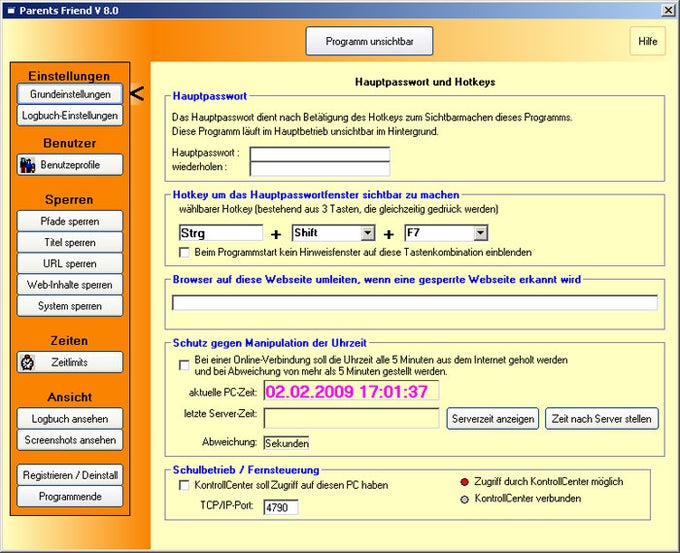Open Web-Inhalte sperren section

coord(70,285)
